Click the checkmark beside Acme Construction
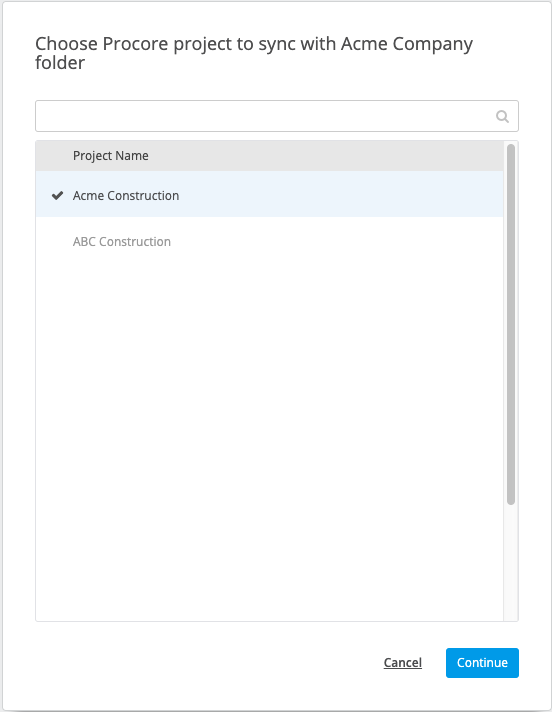 click(57, 196)
